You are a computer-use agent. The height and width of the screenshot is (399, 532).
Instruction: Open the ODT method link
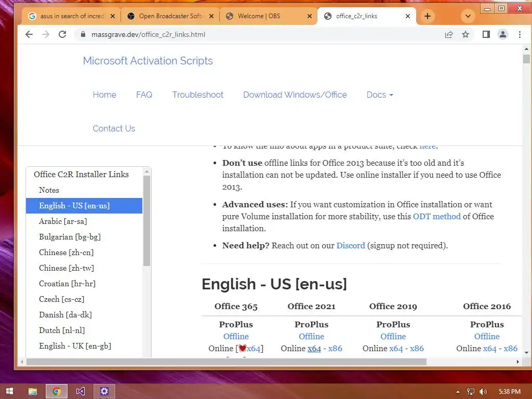[x=436, y=217]
